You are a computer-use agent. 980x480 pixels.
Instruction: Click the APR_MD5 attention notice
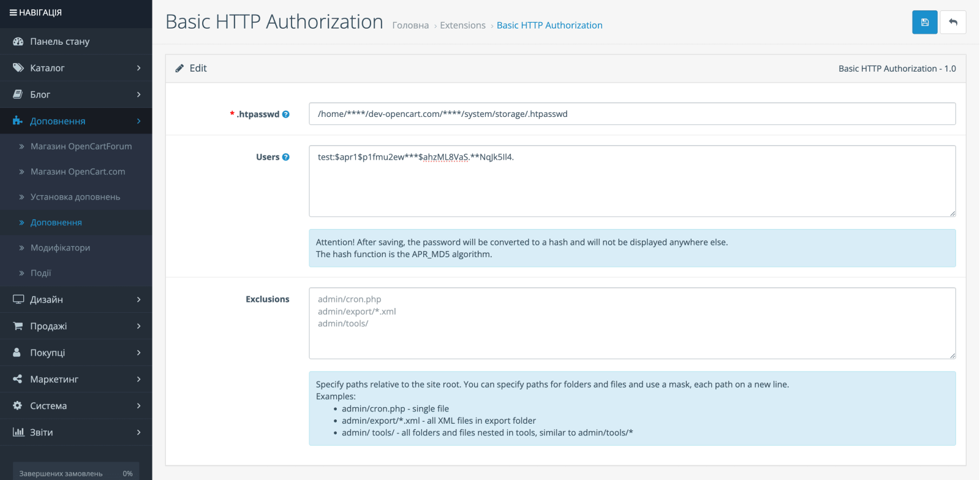tap(632, 248)
